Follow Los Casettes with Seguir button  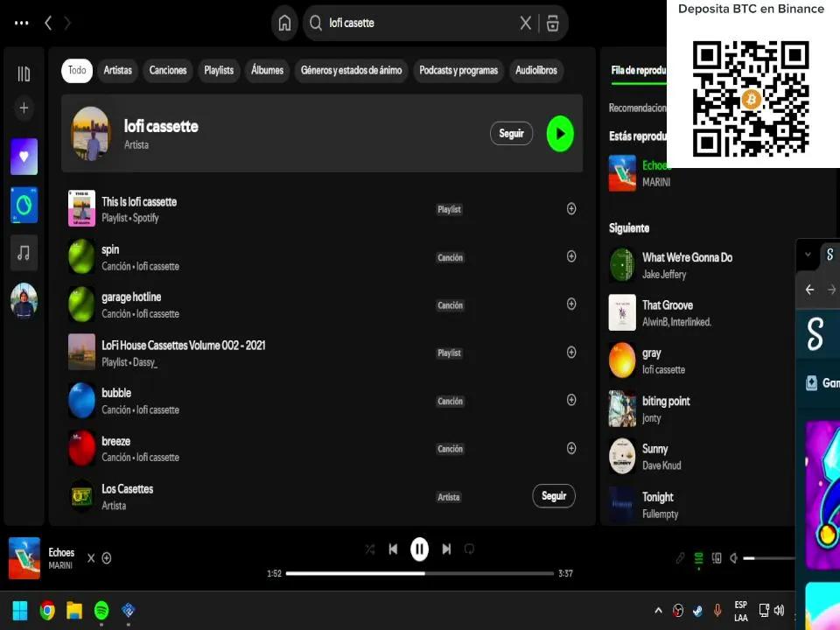tap(553, 496)
